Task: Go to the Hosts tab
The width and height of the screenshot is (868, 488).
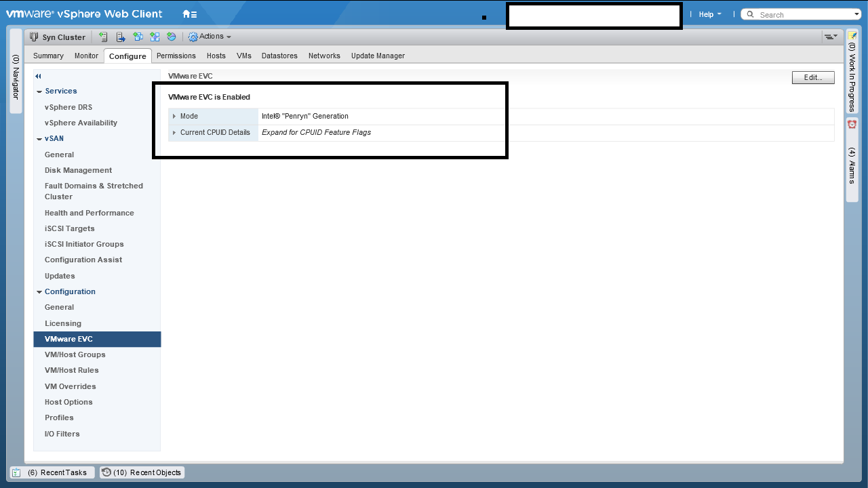Action: [216, 56]
